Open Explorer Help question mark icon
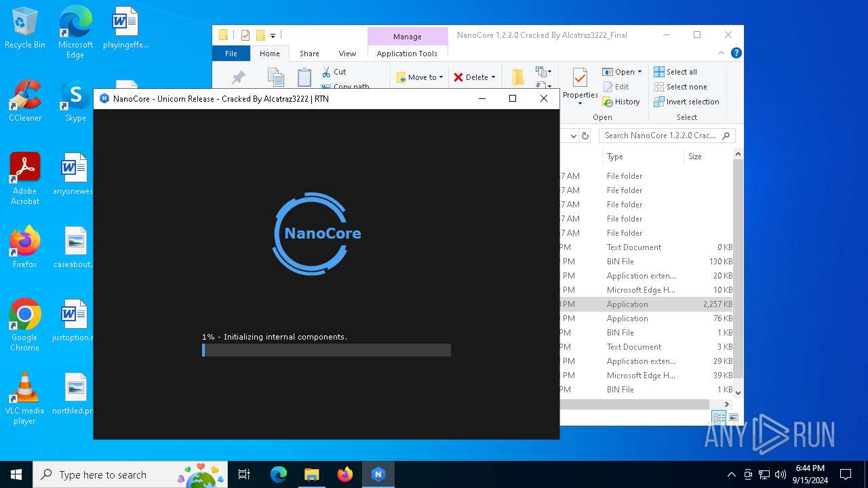The image size is (868, 488). (x=736, y=53)
